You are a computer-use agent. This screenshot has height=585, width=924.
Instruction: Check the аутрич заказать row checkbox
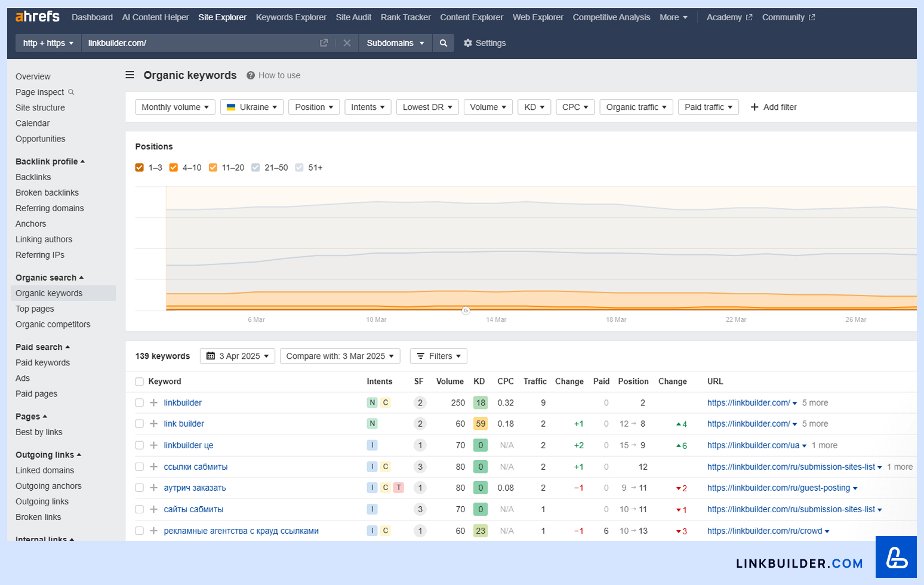pyautogui.click(x=140, y=488)
